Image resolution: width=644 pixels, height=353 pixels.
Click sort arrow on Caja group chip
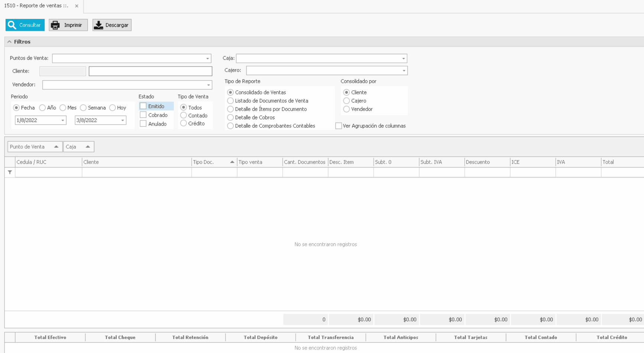[x=88, y=147]
